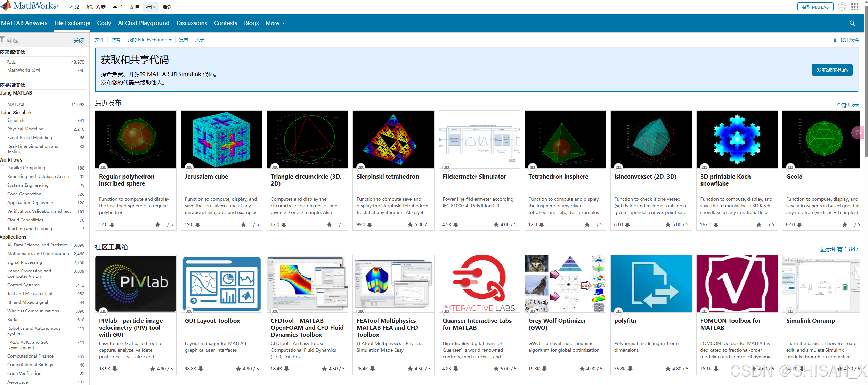The image size is (868, 385).
Task: Click the 获取 MATLAB button
Action: coord(815,7)
